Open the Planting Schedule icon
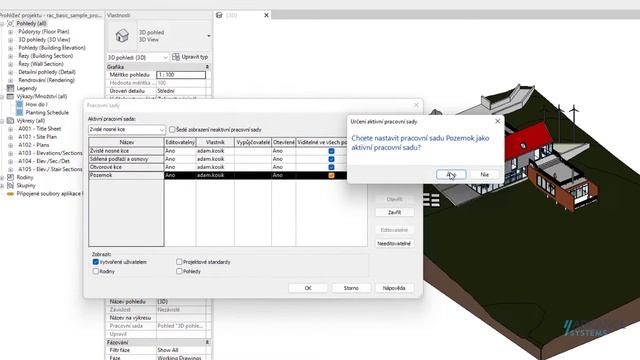Image resolution: width=640 pixels, height=360 pixels. (20, 113)
